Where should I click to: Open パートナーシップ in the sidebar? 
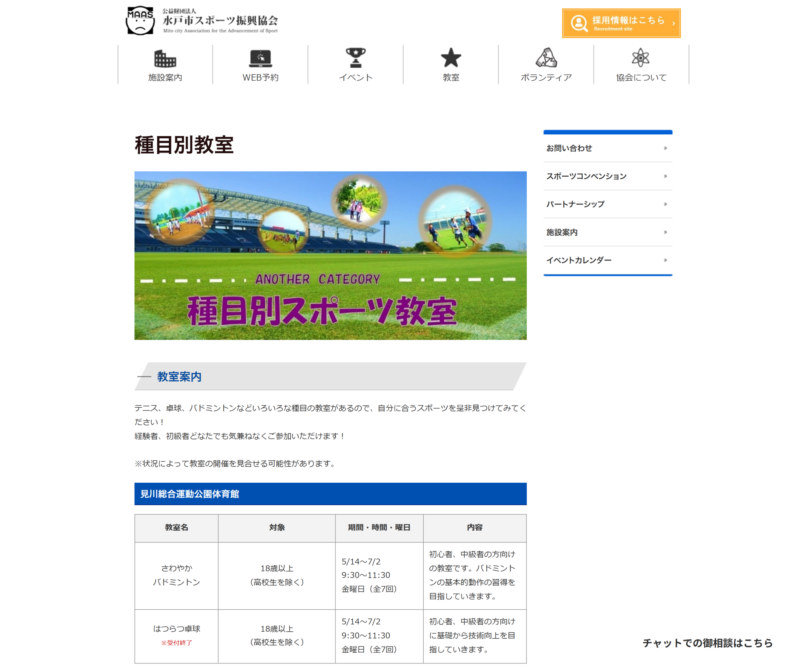[x=608, y=204]
